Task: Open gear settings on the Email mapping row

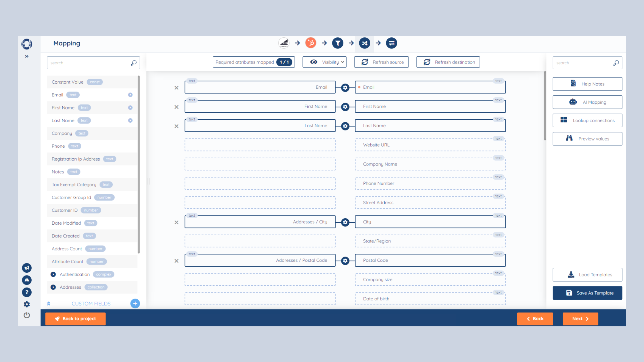Action: pyautogui.click(x=345, y=88)
